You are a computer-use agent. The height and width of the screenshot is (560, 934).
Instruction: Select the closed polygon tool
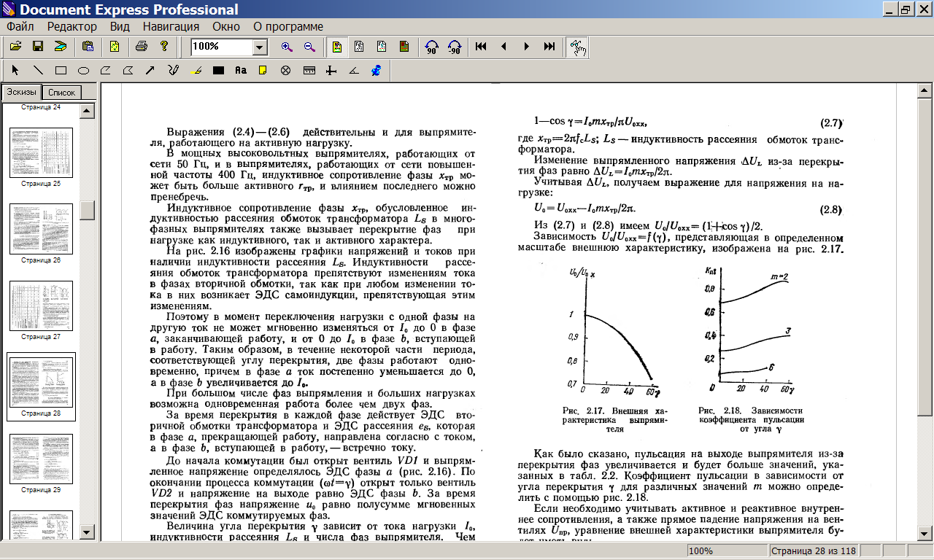128,71
